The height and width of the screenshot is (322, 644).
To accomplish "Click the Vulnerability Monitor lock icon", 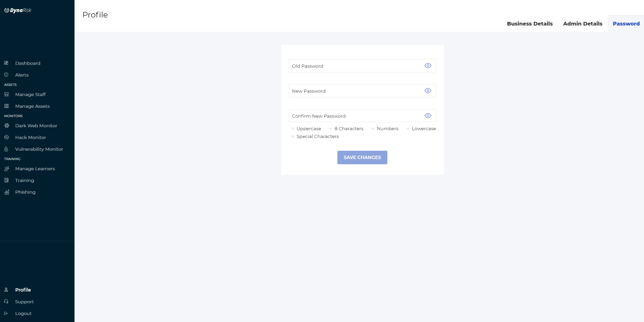I will (x=6, y=149).
